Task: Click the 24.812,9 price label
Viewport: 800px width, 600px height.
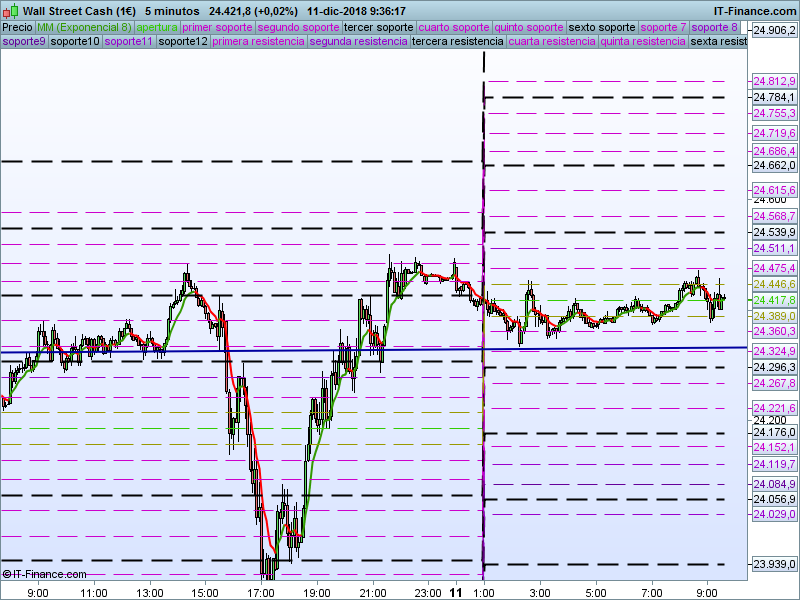Action: (x=774, y=81)
